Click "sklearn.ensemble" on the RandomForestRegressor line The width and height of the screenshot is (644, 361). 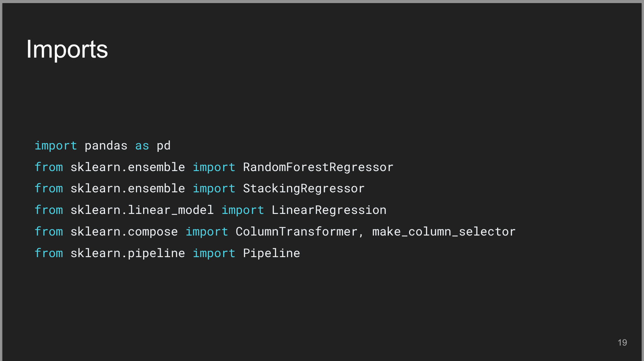click(x=127, y=167)
